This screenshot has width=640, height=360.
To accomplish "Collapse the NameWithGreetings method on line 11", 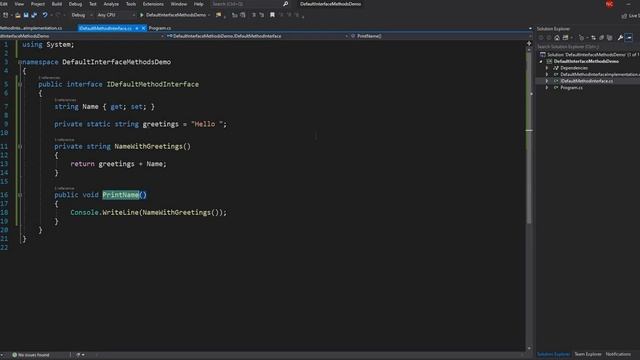I will click(20, 147).
